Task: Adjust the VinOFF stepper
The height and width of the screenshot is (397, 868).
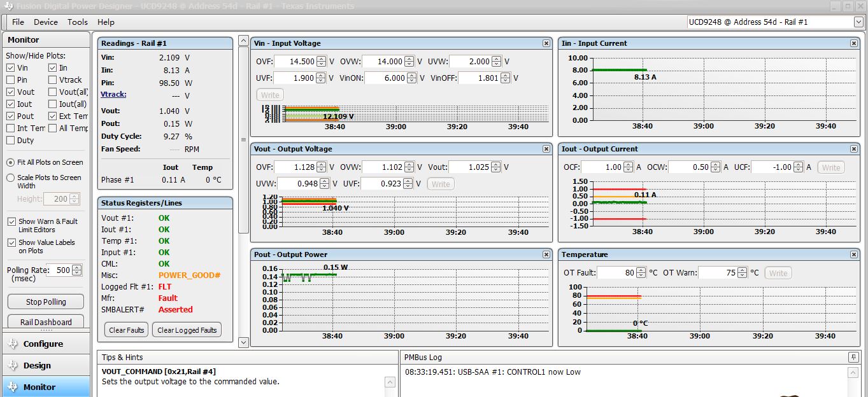Action: click(504, 78)
